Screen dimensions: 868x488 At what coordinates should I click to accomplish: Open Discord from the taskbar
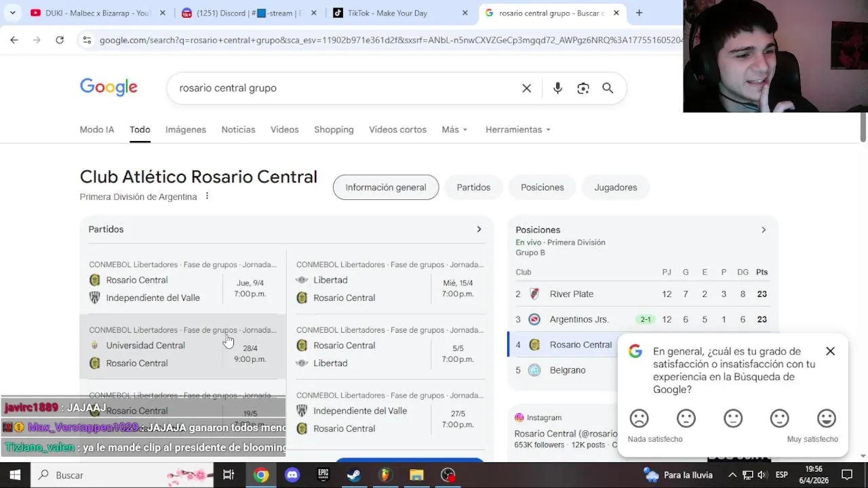click(292, 475)
